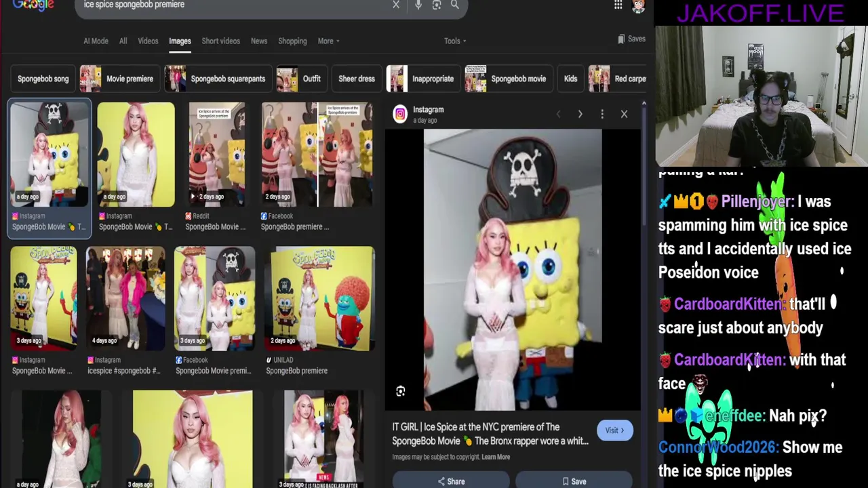Search inside the image with the lens icon
The width and height of the screenshot is (868, 488).
pyautogui.click(x=401, y=391)
